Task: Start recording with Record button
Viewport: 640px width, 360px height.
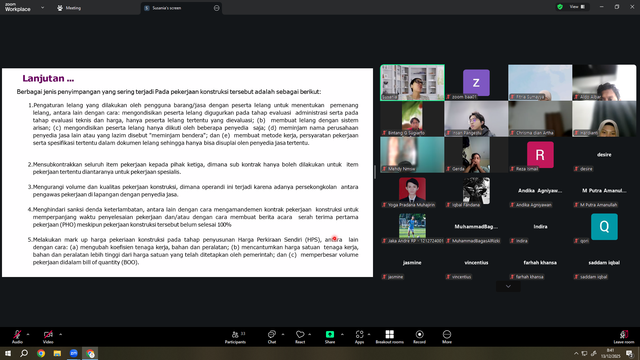Action: pyautogui.click(x=419, y=337)
